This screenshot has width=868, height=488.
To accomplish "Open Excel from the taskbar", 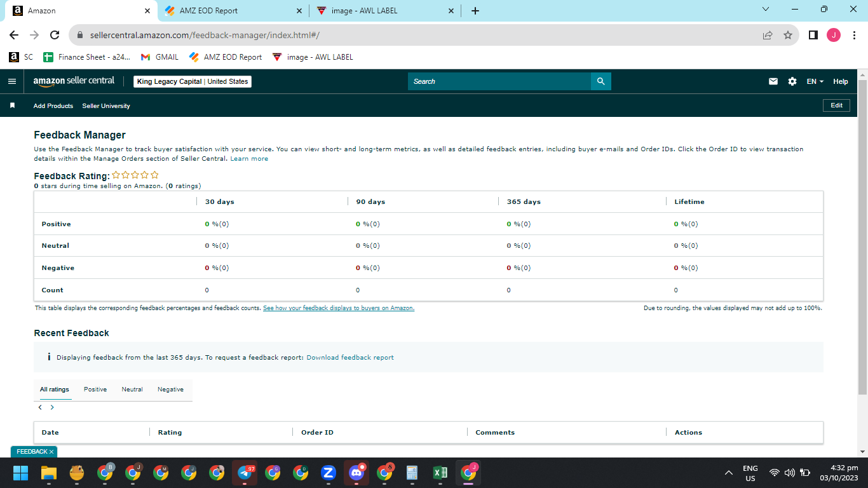I will (440, 473).
